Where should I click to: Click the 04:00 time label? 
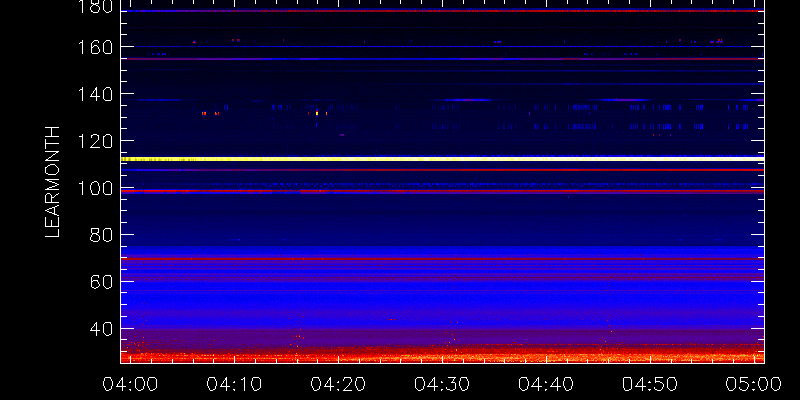(130, 384)
